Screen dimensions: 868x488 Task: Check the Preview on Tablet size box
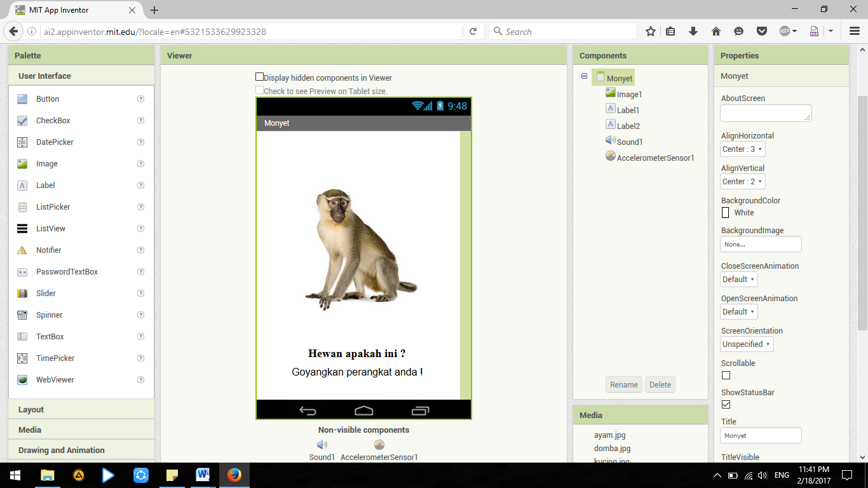pyautogui.click(x=259, y=90)
